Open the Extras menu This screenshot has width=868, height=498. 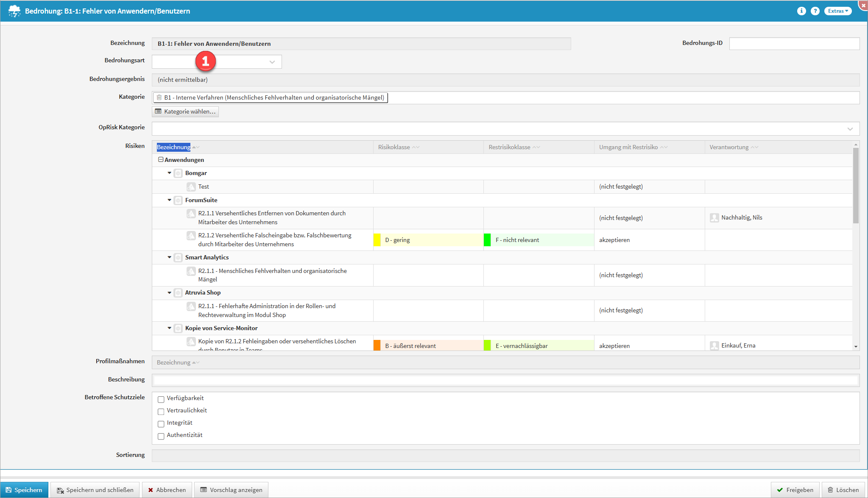tap(838, 11)
